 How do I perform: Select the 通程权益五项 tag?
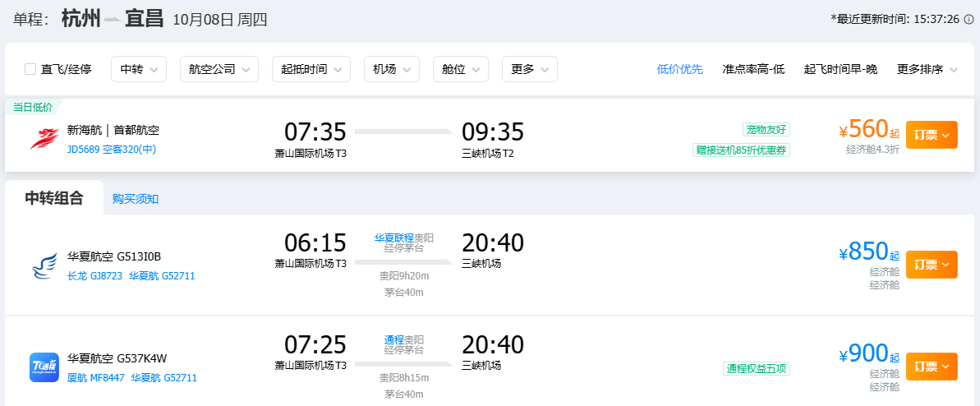[757, 368]
